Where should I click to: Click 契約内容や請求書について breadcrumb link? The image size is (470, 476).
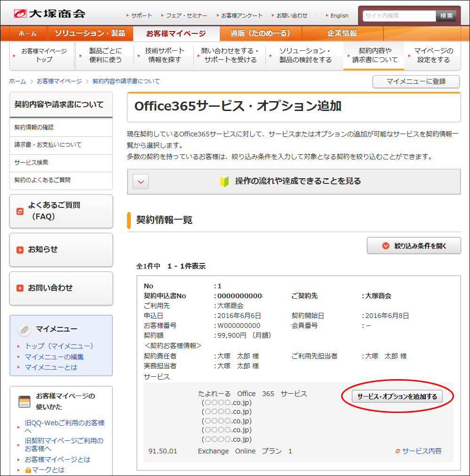[126, 81]
